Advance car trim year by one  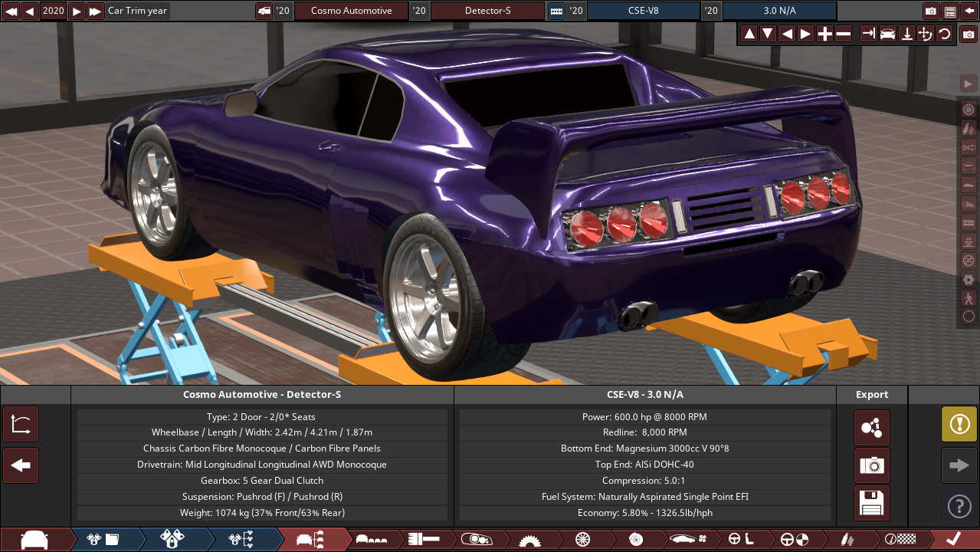pyautogui.click(x=77, y=11)
